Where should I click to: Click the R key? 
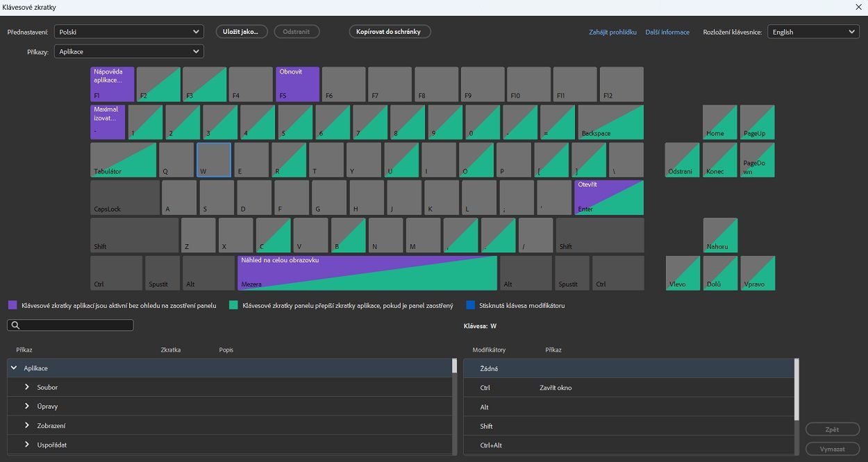[289, 160]
